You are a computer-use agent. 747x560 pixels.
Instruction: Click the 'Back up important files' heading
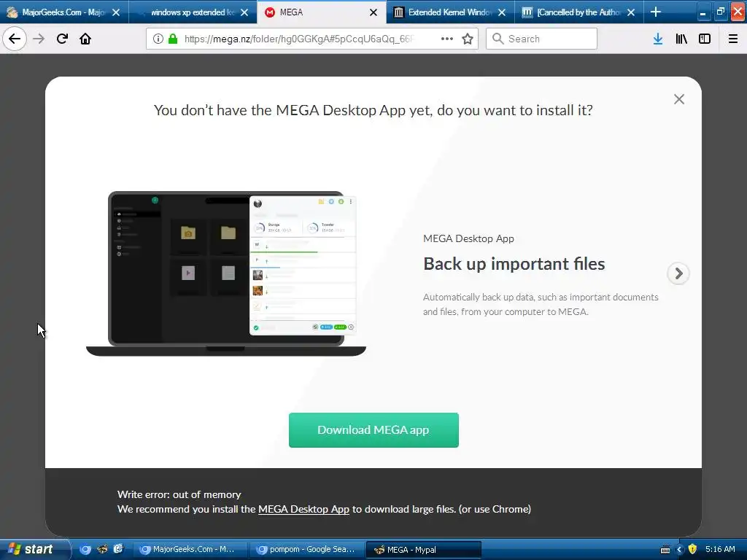(x=514, y=264)
